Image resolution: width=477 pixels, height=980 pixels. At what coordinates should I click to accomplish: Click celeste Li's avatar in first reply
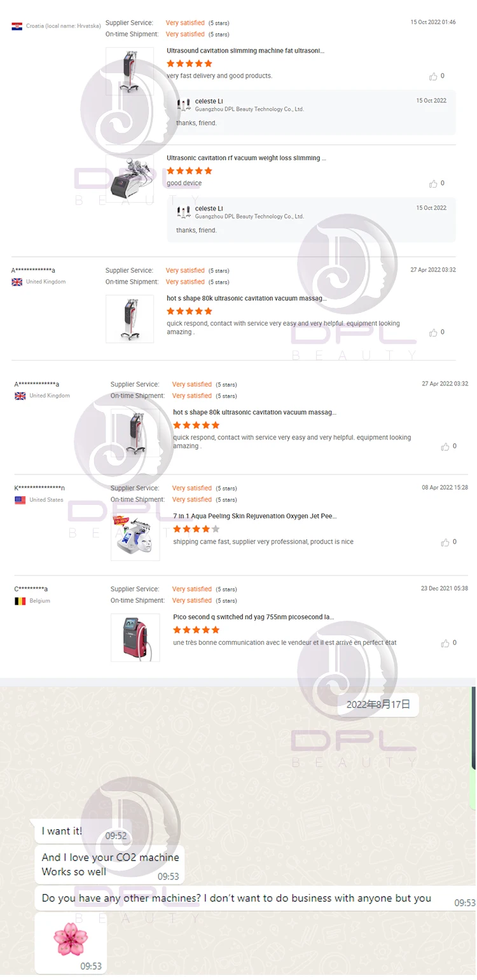184,105
